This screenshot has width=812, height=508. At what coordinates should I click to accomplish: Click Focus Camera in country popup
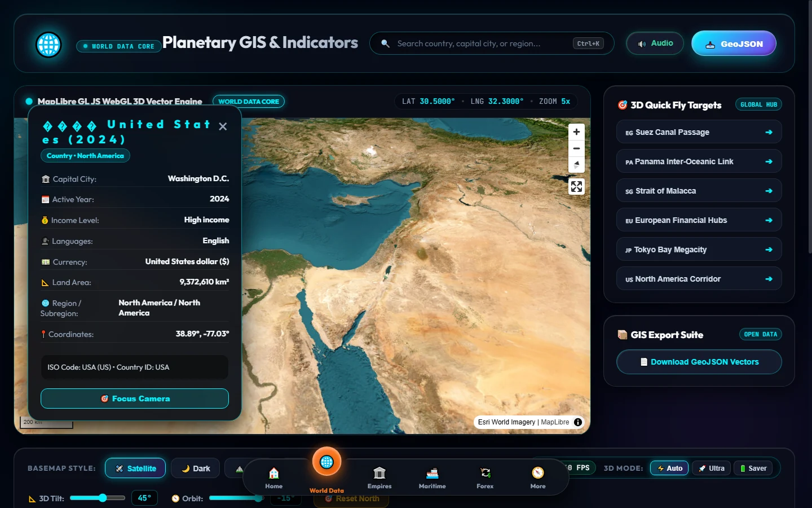[135, 398]
